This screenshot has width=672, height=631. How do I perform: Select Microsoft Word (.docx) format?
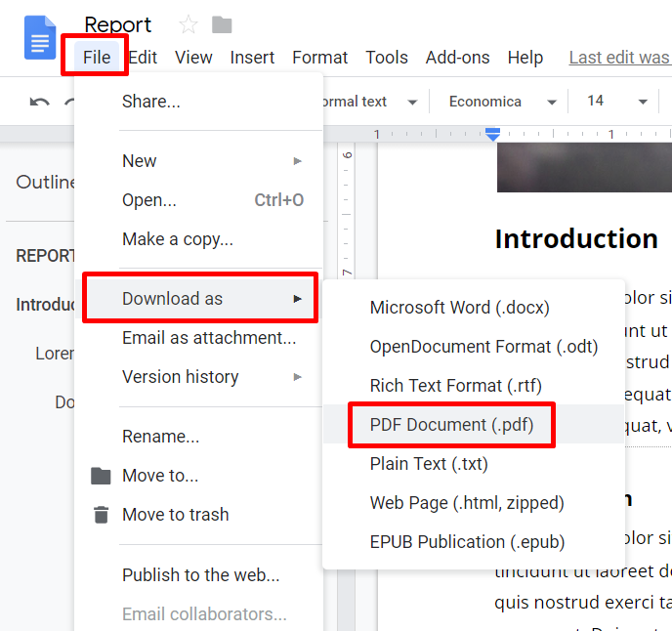459,308
